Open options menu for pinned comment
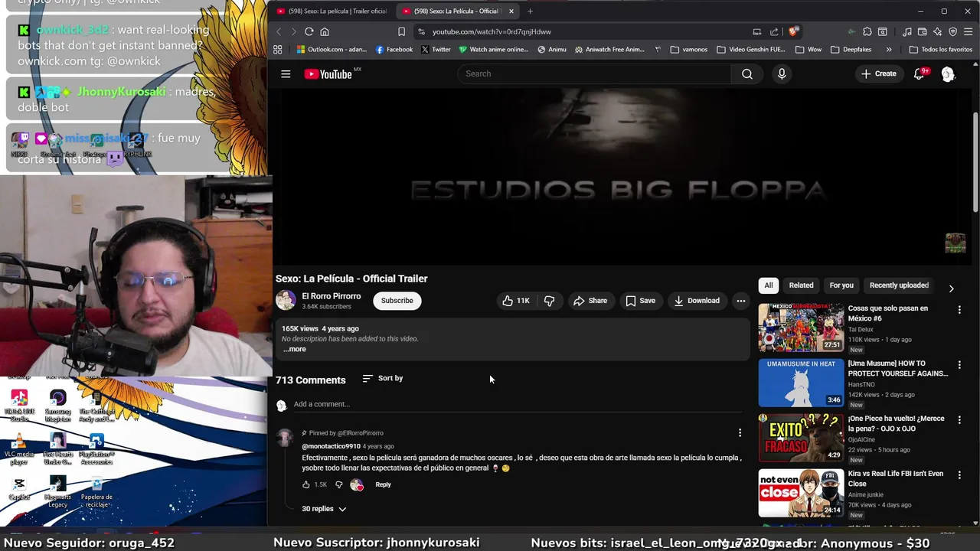 [x=740, y=433]
